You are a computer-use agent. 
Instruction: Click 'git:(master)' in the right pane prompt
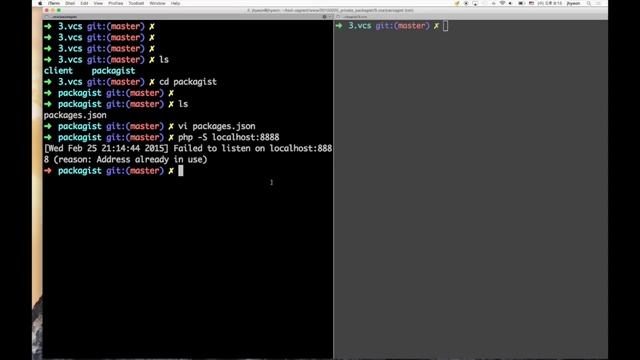pos(402,26)
